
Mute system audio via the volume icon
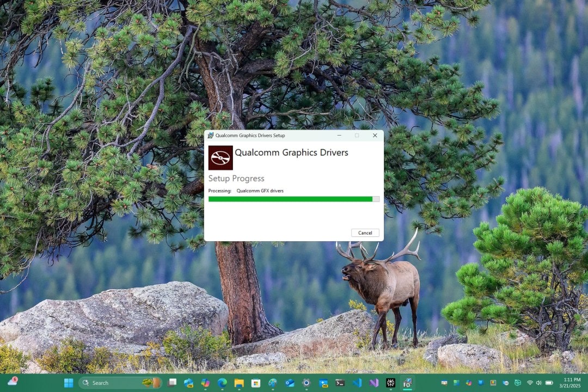538,383
